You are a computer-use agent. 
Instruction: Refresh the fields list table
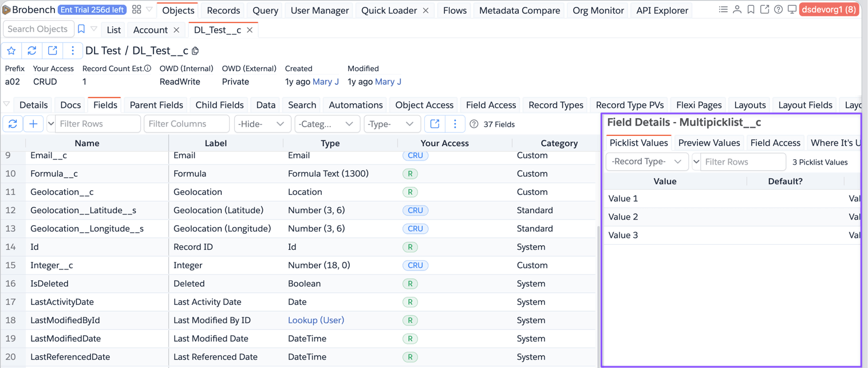(x=13, y=124)
